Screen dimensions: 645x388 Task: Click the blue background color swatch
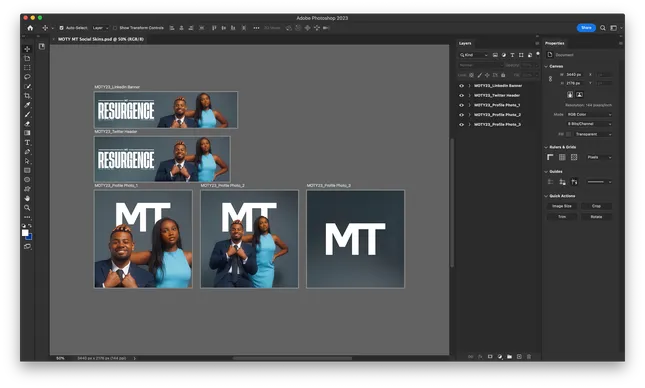(x=30, y=237)
